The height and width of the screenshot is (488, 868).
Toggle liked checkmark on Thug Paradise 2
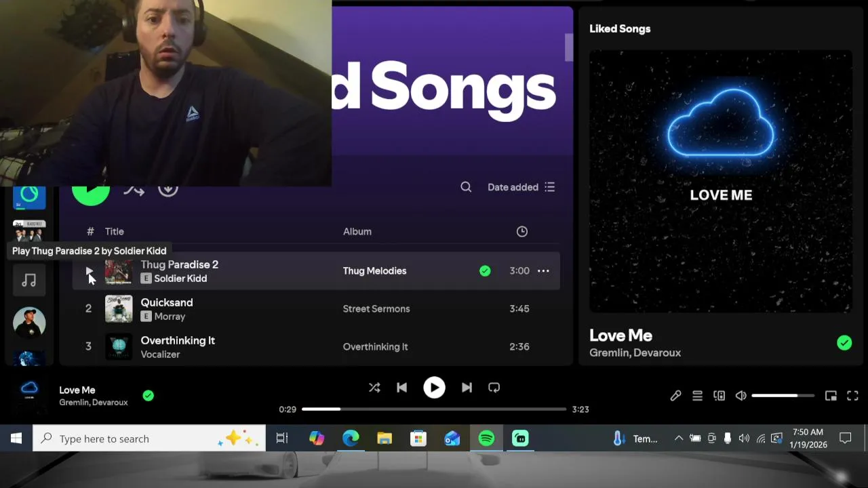(485, 270)
